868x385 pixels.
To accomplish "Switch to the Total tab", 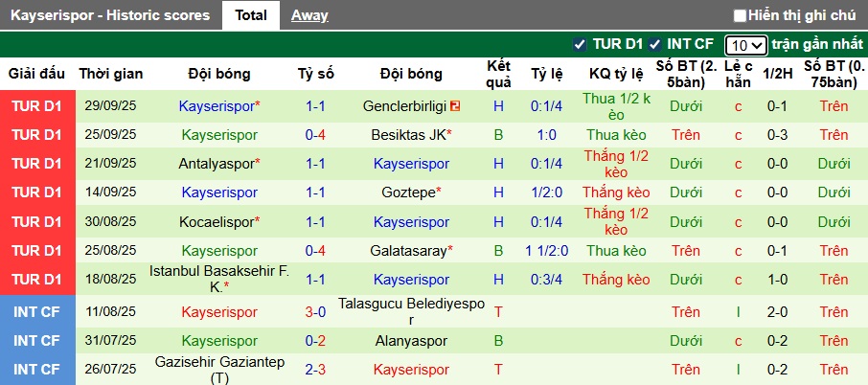I will (x=250, y=15).
